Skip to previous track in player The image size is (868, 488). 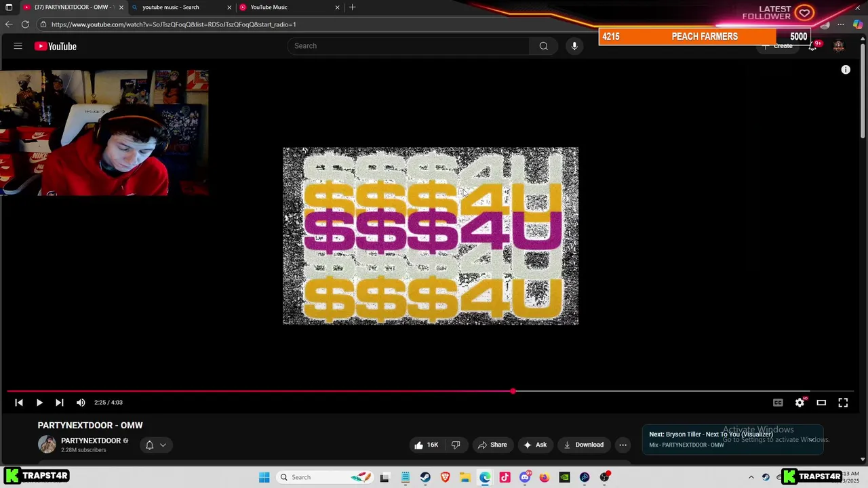[19, 403]
